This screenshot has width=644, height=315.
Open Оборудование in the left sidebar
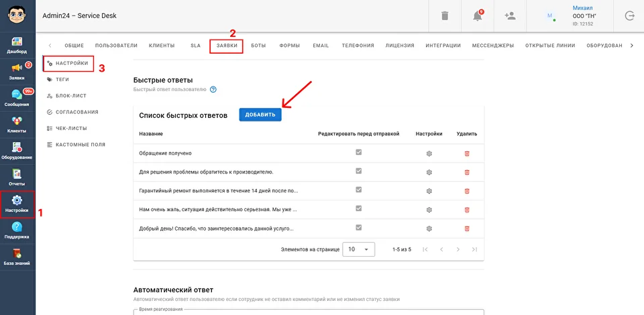point(17,151)
